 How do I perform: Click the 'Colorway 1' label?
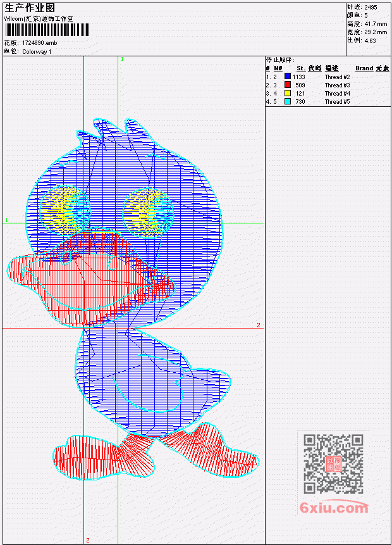point(37,52)
